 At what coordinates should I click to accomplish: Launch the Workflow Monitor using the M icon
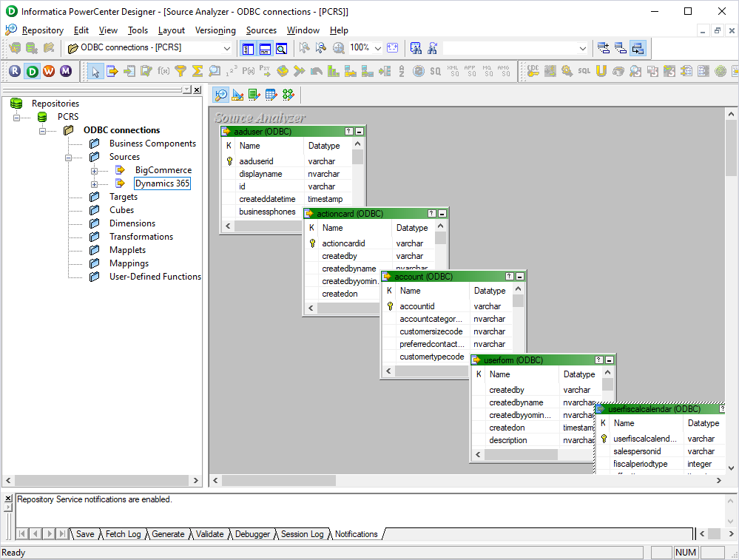(x=68, y=71)
